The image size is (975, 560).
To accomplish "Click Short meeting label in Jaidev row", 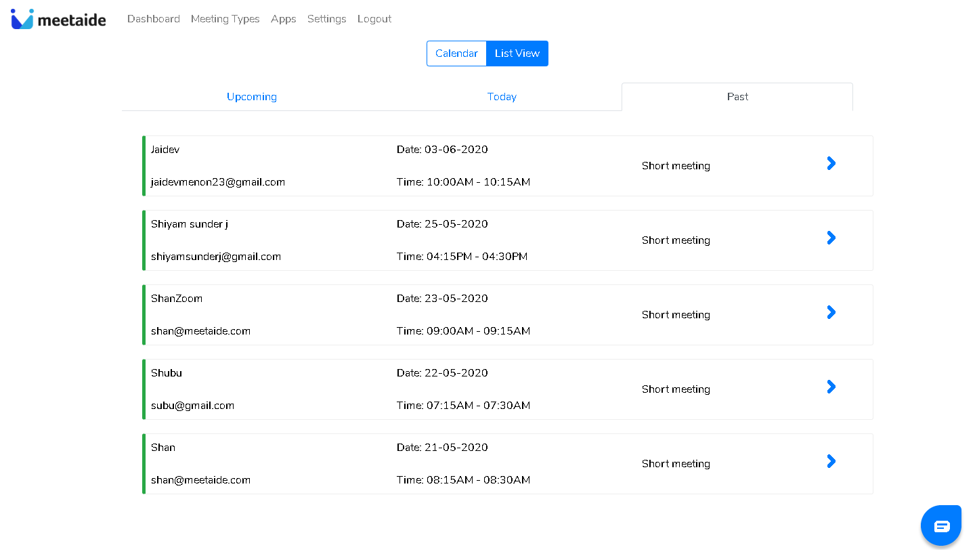I will click(676, 166).
